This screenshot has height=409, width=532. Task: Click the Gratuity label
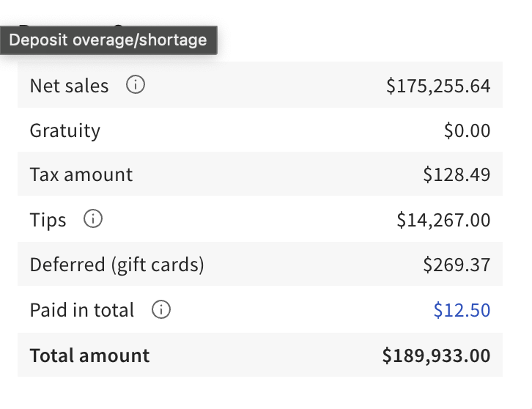coord(65,130)
